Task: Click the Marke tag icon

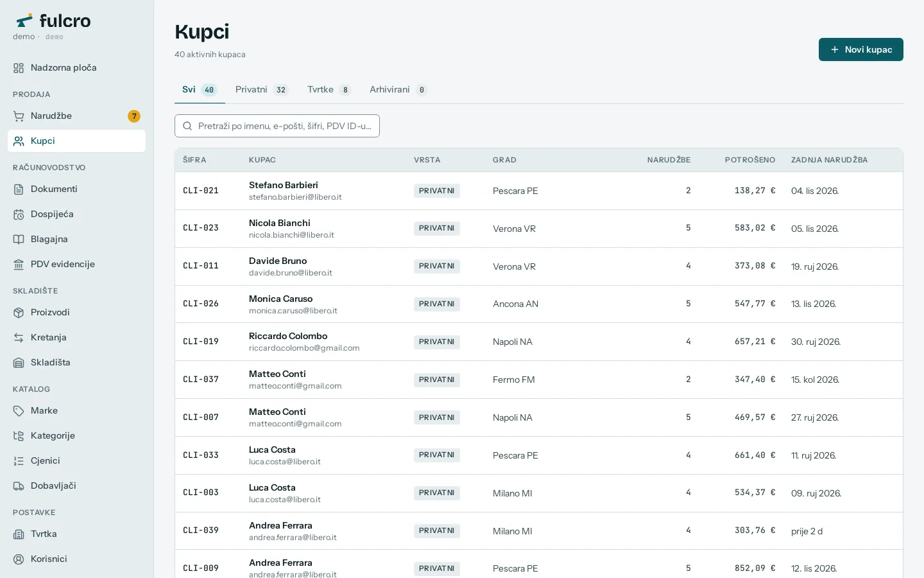Action: 19,411
